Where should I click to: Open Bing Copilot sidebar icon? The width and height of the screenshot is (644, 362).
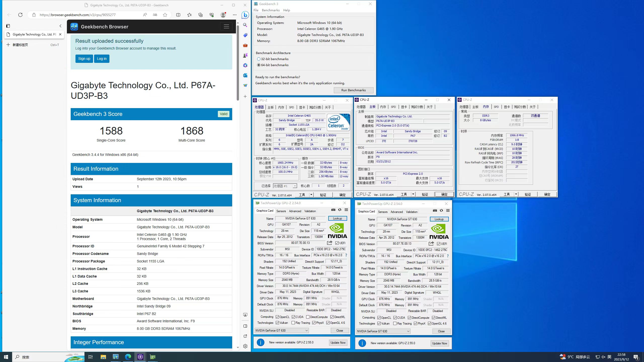click(245, 15)
